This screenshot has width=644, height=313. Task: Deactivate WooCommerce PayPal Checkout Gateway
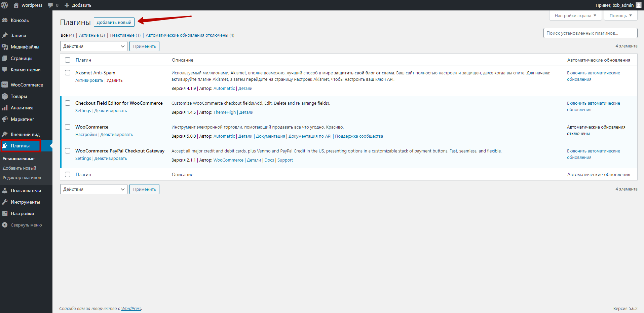click(x=111, y=159)
